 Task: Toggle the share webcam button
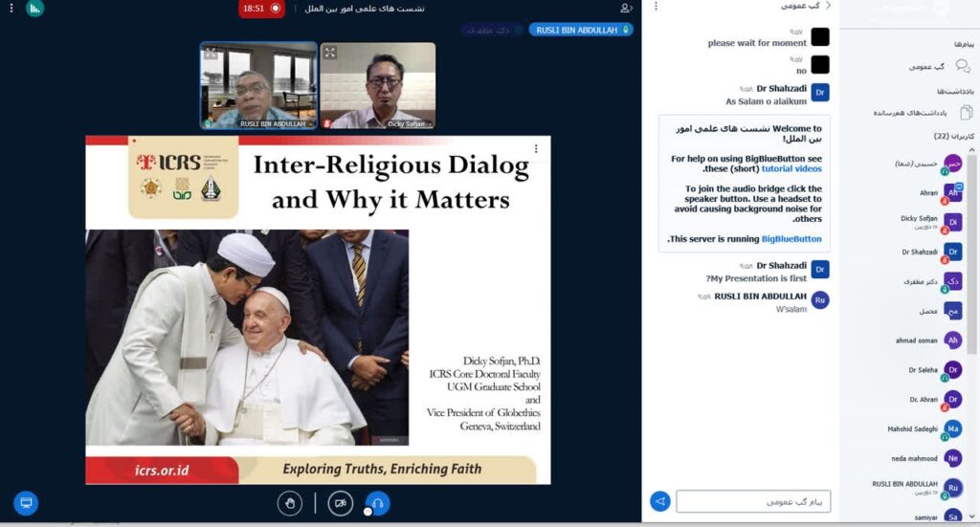click(340, 502)
